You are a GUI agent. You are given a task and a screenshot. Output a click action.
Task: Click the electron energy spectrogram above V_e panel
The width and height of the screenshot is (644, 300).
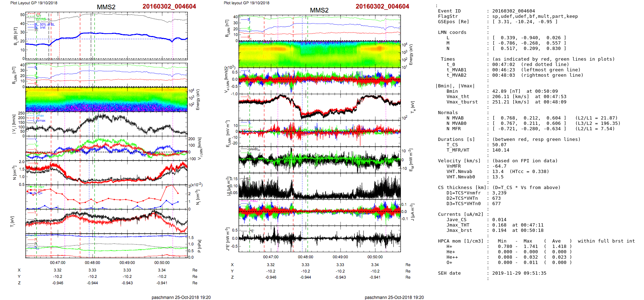(x=319, y=54)
